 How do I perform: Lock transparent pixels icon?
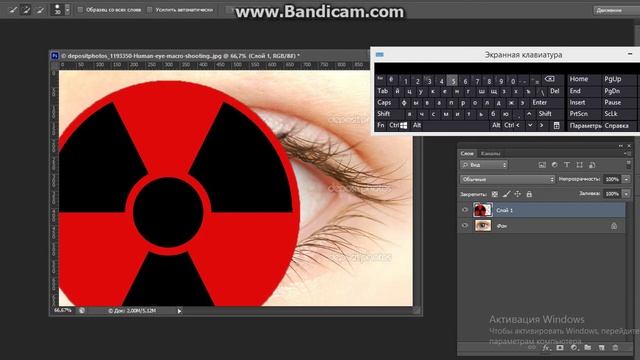click(x=495, y=194)
